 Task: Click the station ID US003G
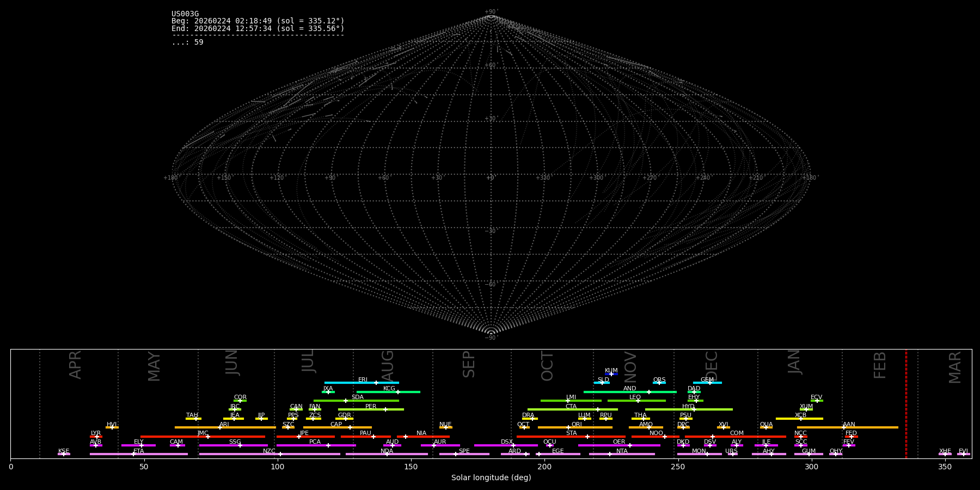tap(185, 14)
